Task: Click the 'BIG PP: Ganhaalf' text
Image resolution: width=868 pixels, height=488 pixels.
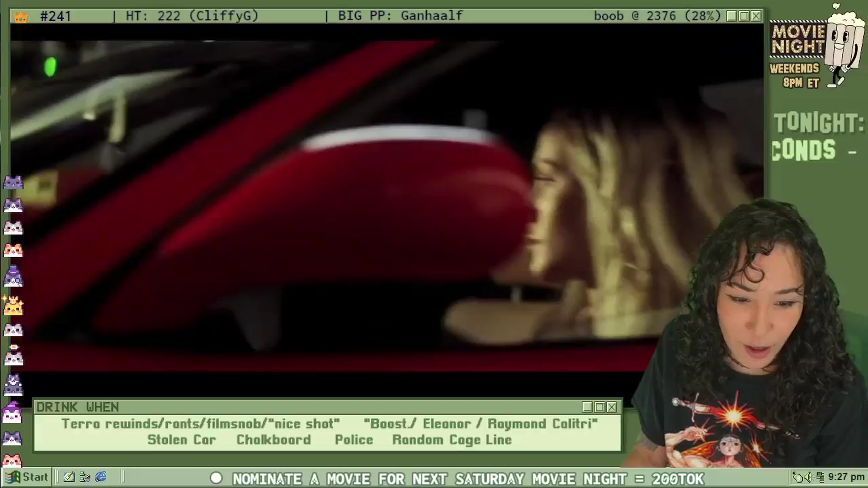Action: pos(401,16)
